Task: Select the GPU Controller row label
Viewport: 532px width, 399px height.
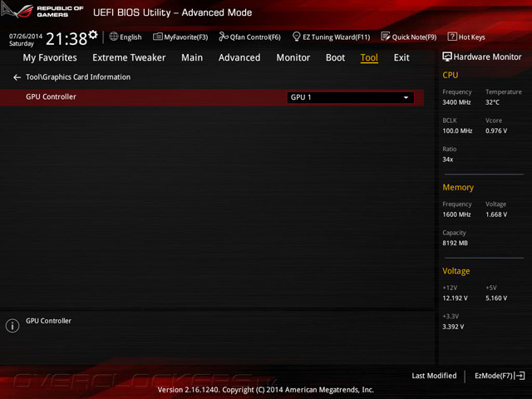Action: pyautogui.click(x=51, y=96)
